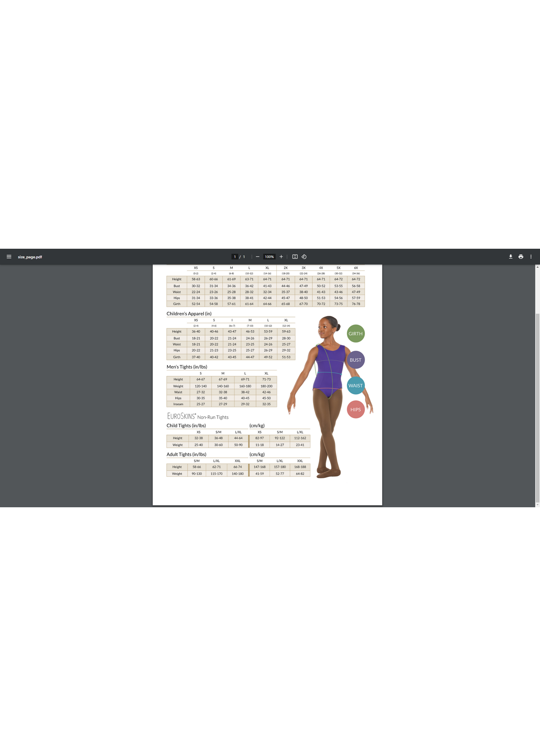Click the vertical scrollbar thumb
This screenshot has height=756, width=540.
pyautogui.click(x=537, y=407)
